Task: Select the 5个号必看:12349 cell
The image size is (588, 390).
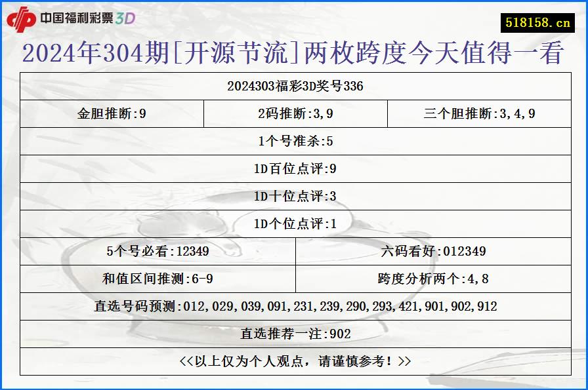Action: coord(157,250)
